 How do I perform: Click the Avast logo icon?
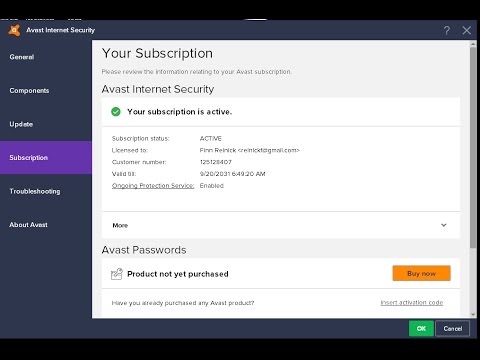pos(14,30)
